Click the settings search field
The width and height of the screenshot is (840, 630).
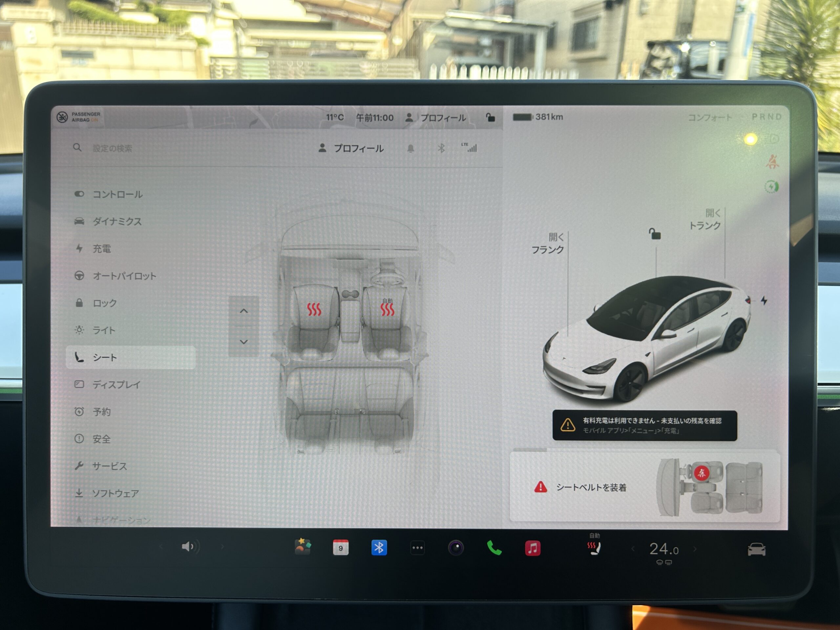pos(113,149)
